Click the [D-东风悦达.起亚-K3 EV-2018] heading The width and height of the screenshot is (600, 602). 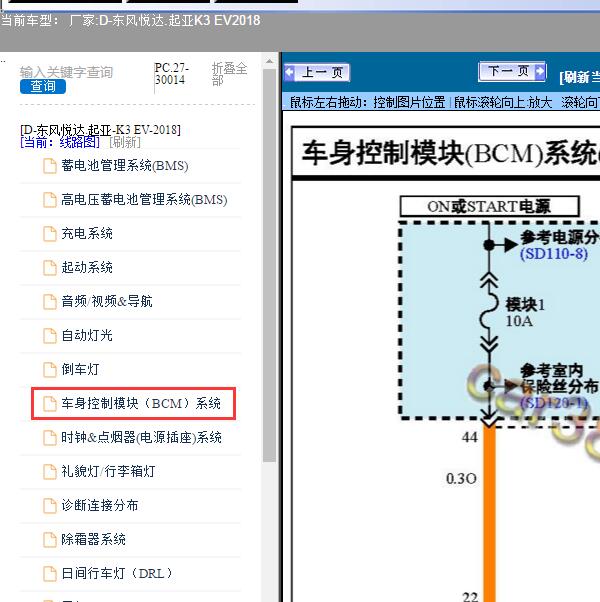[100, 130]
